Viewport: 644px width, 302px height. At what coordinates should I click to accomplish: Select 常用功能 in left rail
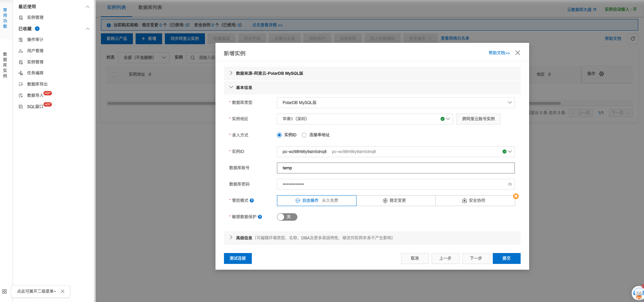click(5, 18)
